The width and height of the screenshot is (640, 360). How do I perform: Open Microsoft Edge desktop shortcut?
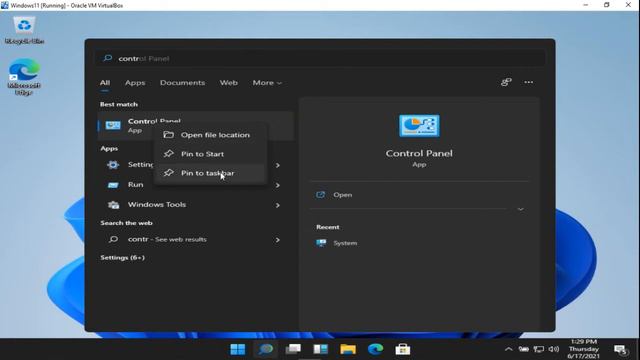click(x=24, y=77)
